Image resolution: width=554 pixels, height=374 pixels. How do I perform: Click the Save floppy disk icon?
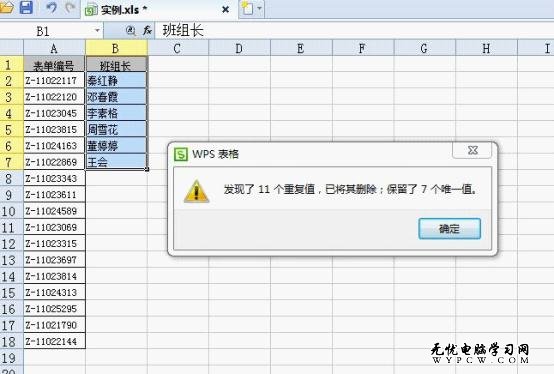[26, 7]
